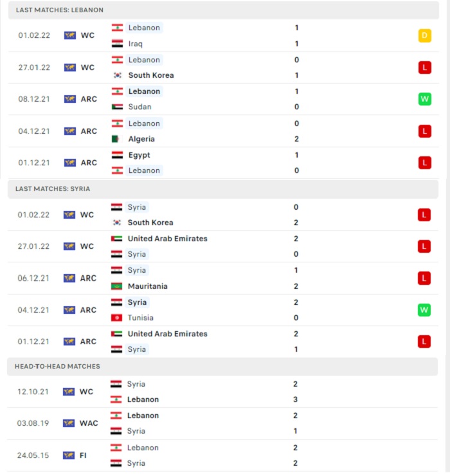Click the ARC competition label on 06.12.21
This screenshot has height=476, width=450.
[x=88, y=279]
